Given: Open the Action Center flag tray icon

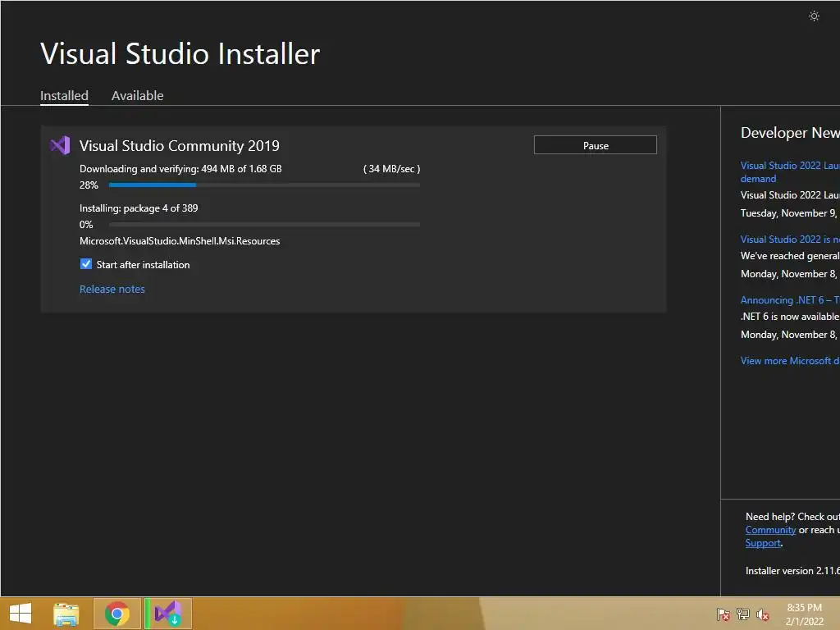Looking at the screenshot, I should tap(723, 614).
